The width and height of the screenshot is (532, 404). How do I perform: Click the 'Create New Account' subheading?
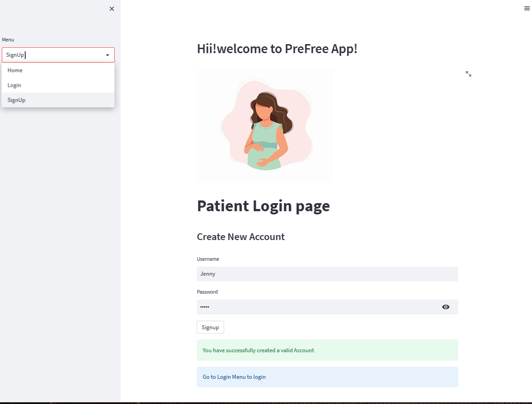(x=241, y=237)
